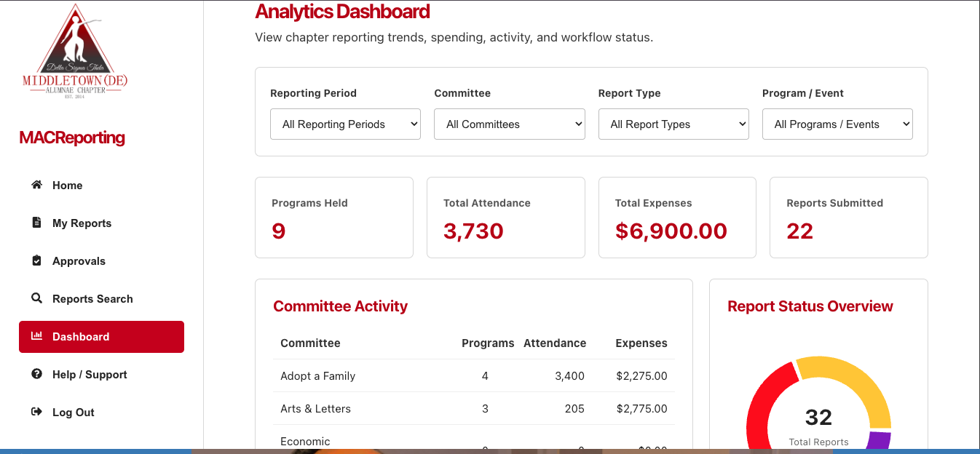The width and height of the screenshot is (980, 454).
Task: Click the Home house icon in sidebar
Action: (36, 185)
